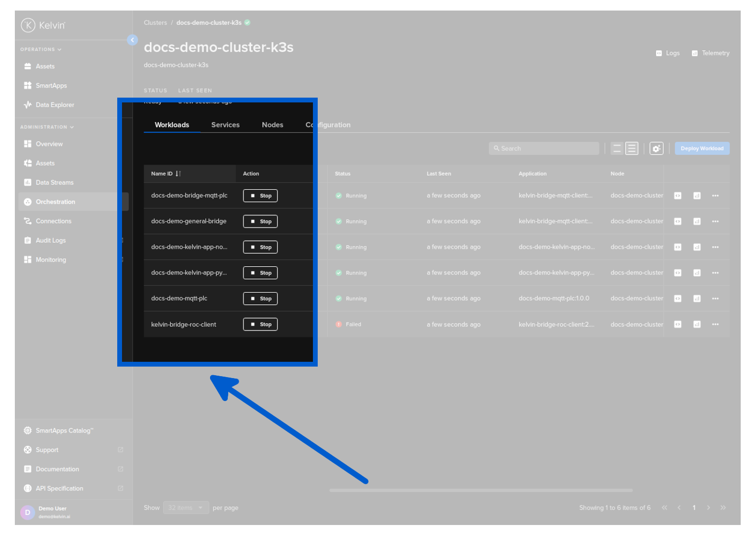Image resolution: width=756 pixels, height=536 pixels.
Task: Stop the docs-demo-mqtt-plc workload
Action: click(260, 299)
